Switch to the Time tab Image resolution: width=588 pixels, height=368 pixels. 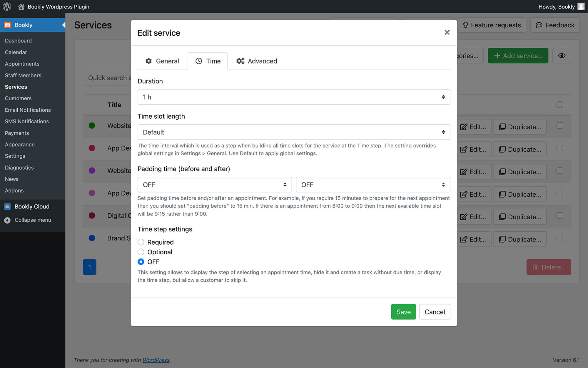tap(208, 61)
